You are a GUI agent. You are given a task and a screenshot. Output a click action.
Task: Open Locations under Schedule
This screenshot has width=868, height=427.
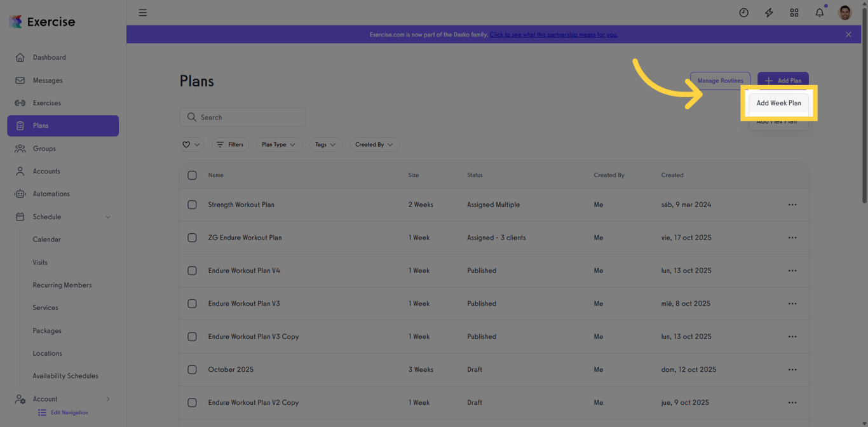(x=48, y=353)
